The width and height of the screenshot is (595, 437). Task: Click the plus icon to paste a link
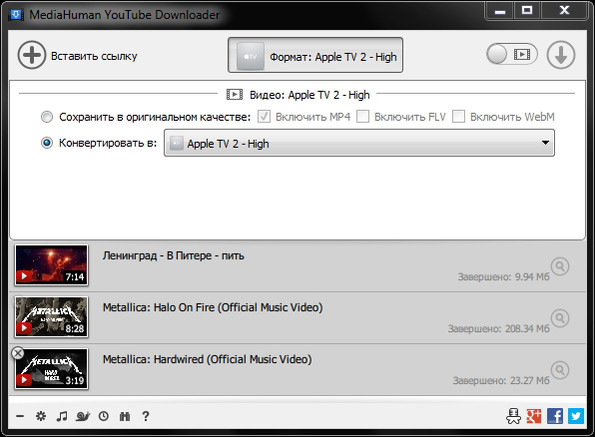point(32,55)
